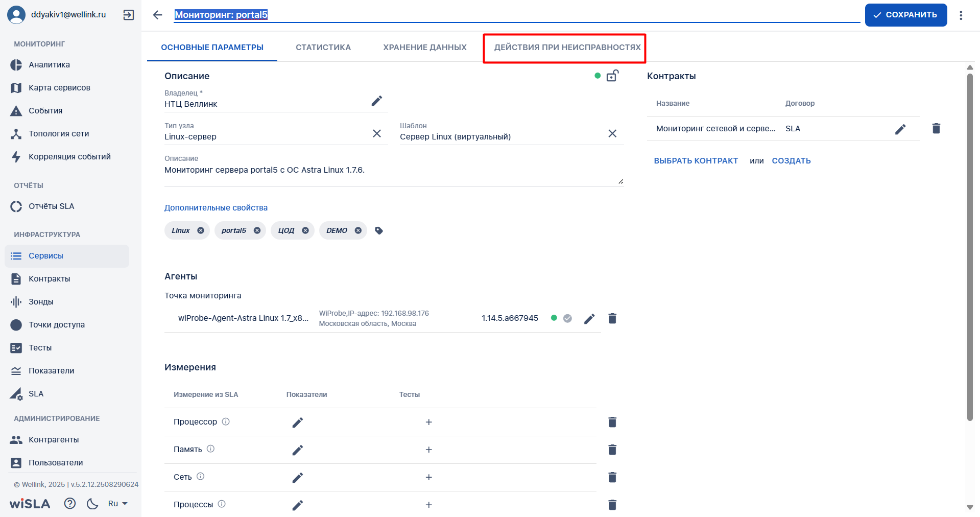Toggle dark mode with moon icon
The image size is (980, 517).
(92, 504)
